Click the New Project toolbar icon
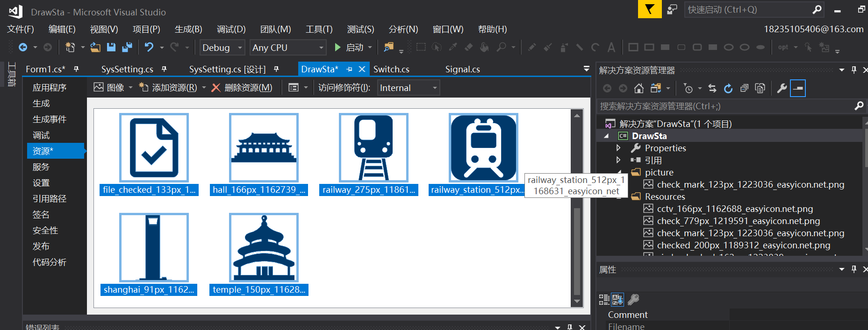The image size is (868, 330). [70, 47]
